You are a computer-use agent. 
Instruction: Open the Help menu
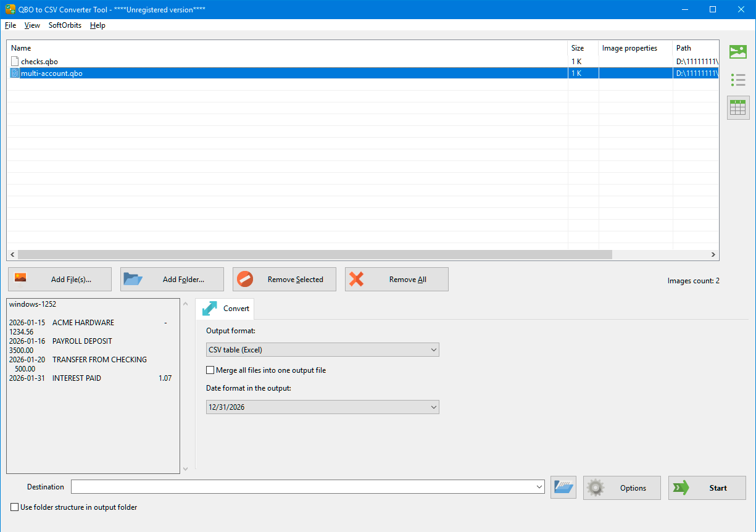tap(98, 25)
